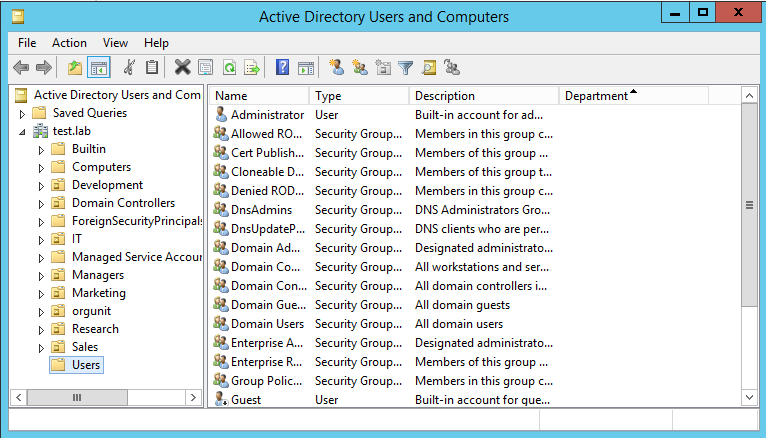Screen dimensions: 766x438
Task: Expand the Sales organizational unit
Action: click(x=41, y=348)
